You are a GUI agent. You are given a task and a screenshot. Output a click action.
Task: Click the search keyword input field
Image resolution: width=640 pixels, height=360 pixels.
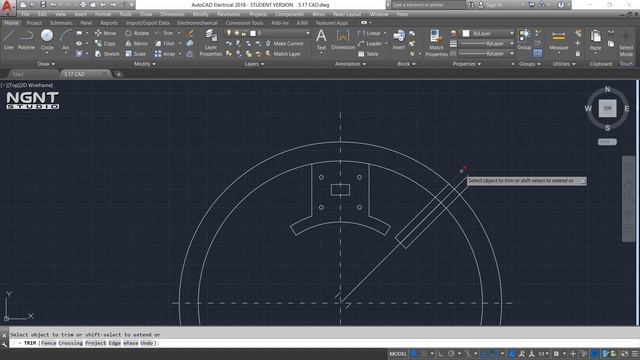[428, 5]
